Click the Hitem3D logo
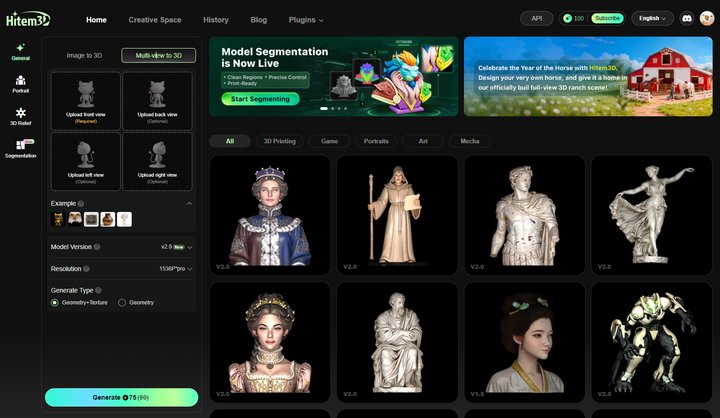Image resolution: width=720 pixels, height=418 pixels. click(28, 19)
